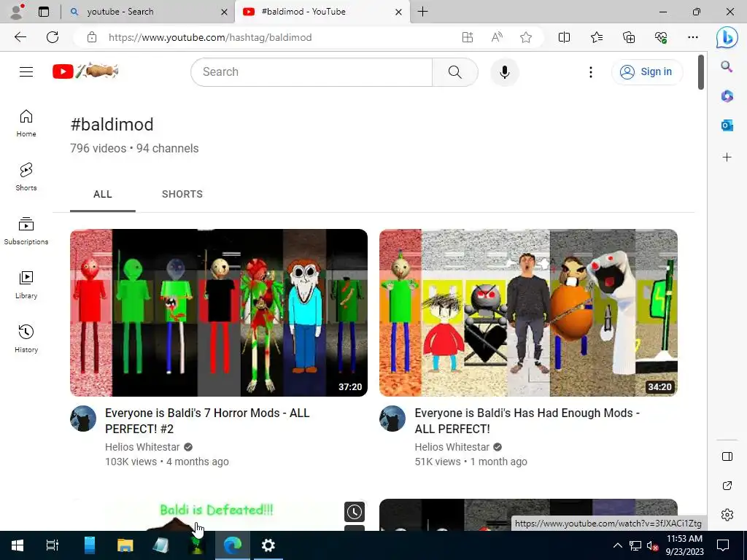This screenshot has height=560, width=747.
Task: Open Search in the Edge sidebar
Action: (727, 66)
